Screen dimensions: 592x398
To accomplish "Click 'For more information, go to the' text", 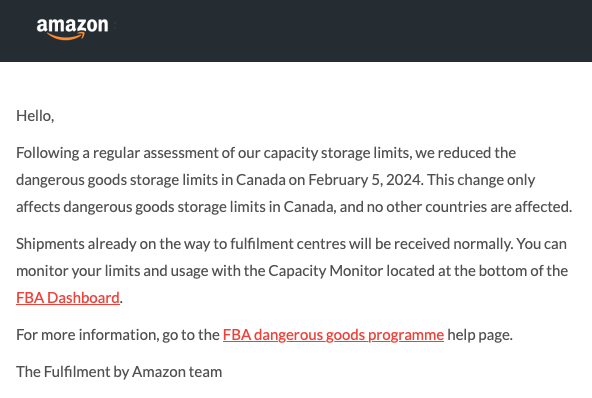I will click(118, 335).
